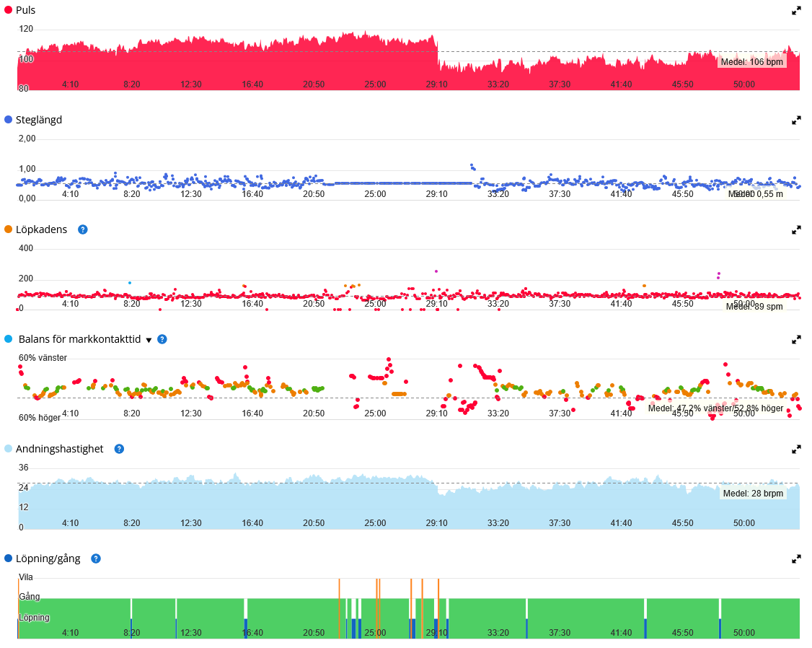Image resolution: width=812 pixels, height=648 pixels.
Task: Click the Gång row label
Action: coord(30,597)
